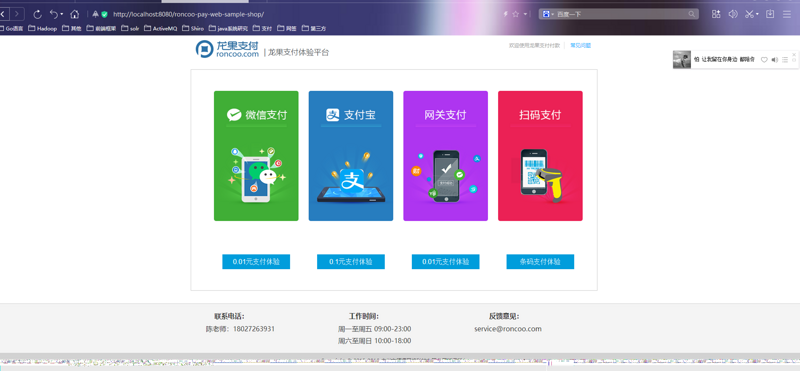Toggle the music widget speaker icon
The height and width of the screenshot is (371, 800).
click(774, 60)
